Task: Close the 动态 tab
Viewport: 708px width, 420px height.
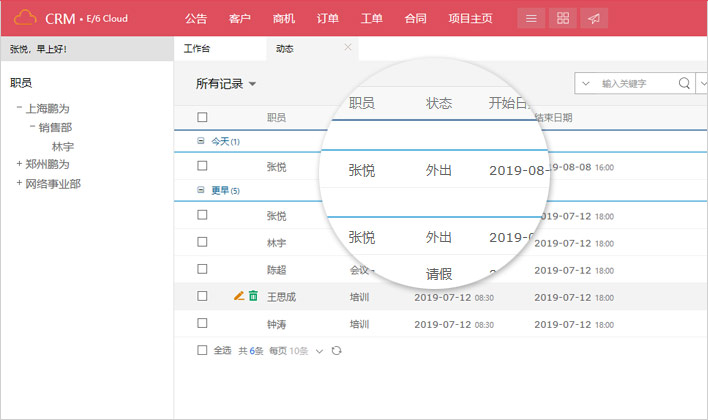Action: 348,47
